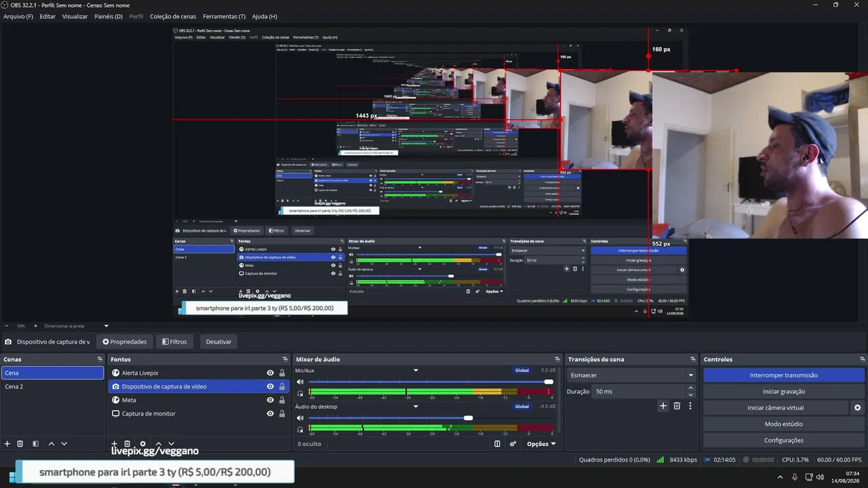Open the microphone tray icon

[795, 477]
